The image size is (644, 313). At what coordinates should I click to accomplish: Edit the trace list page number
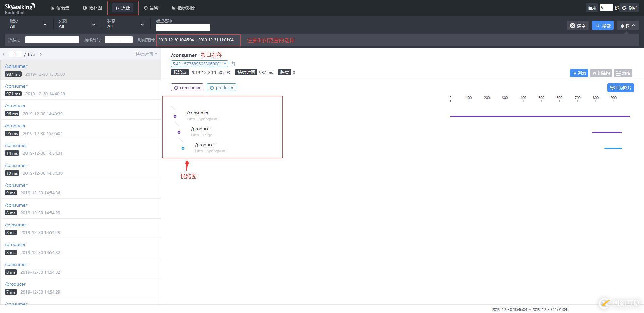(x=16, y=54)
